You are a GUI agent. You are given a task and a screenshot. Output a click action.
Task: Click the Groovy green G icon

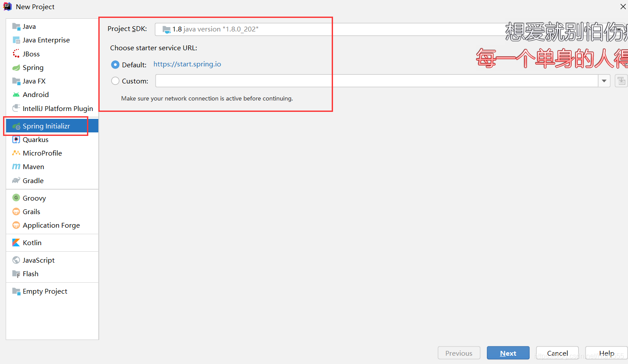pyautogui.click(x=16, y=198)
